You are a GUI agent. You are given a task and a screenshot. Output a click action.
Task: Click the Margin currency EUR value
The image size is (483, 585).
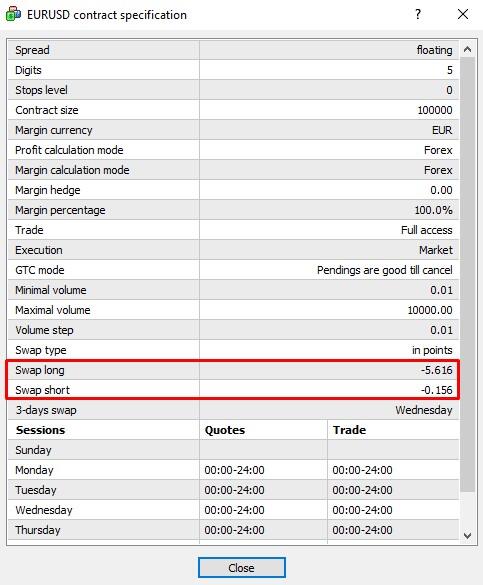tap(442, 130)
